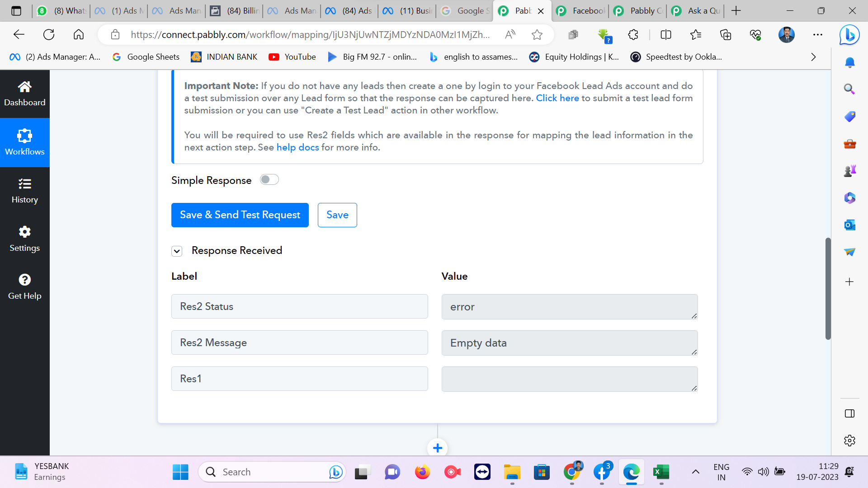
Task: Show hidden system tray icons
Action: pos(696,472)
